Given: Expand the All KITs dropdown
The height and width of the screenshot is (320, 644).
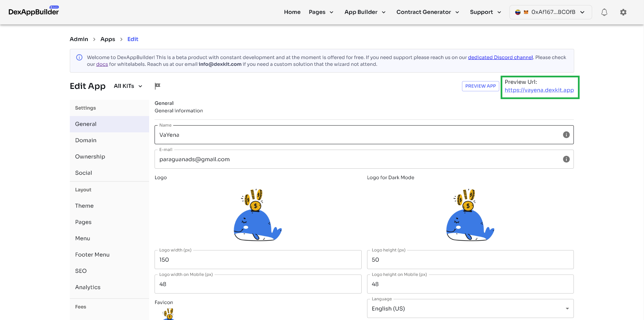Looking at the screenshot, I should tap(128, 86).
